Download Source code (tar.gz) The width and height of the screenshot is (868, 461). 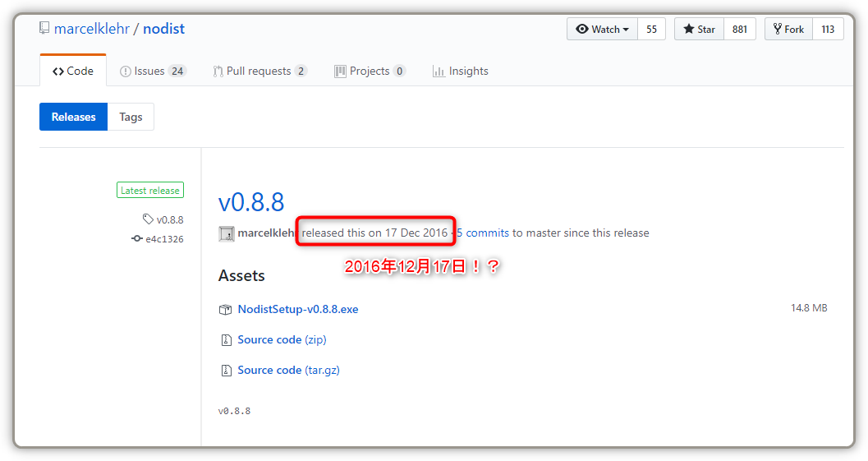click(x=289, y=370)
